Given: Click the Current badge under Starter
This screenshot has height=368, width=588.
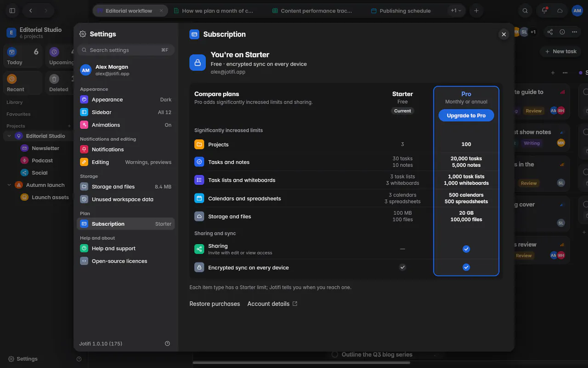Looking at the screenshot, I should [x=402, y=111].
